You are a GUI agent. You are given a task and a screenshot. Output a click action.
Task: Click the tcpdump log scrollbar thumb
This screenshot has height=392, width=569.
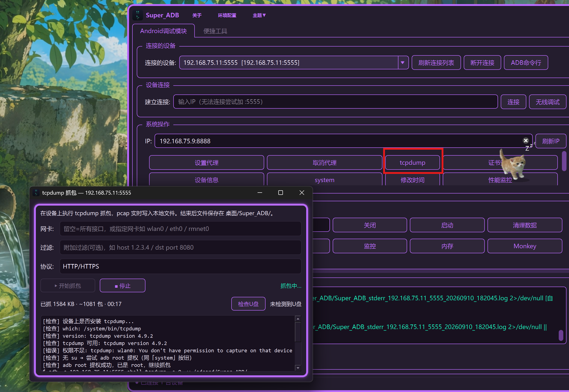click(x=298, y=332)
